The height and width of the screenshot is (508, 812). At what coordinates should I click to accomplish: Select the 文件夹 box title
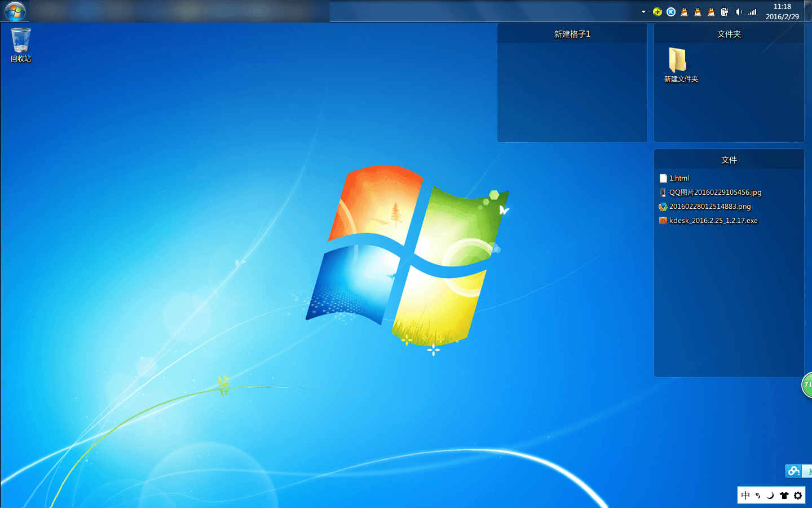729,34
